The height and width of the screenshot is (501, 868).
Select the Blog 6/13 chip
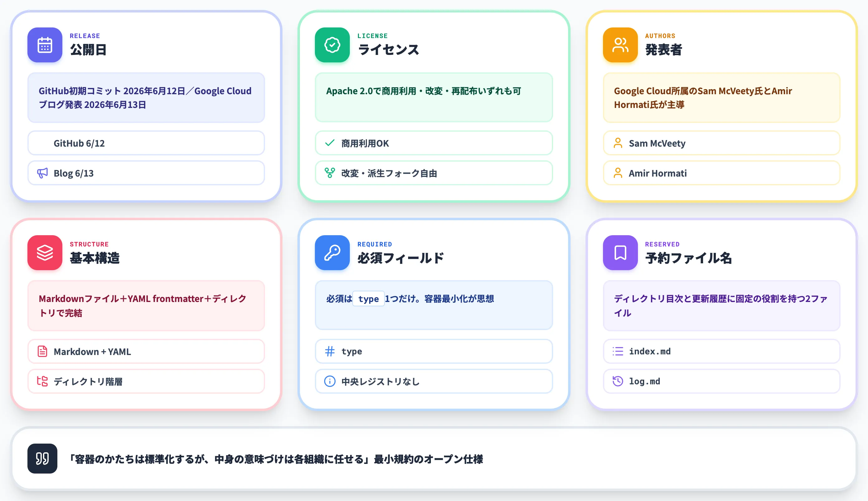tap(146, 173)
